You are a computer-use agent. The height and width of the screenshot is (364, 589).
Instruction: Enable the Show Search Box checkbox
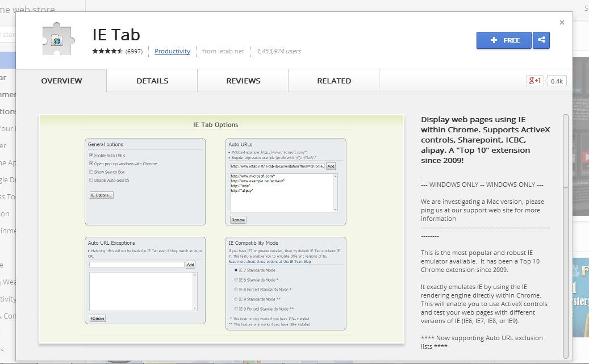91,171
